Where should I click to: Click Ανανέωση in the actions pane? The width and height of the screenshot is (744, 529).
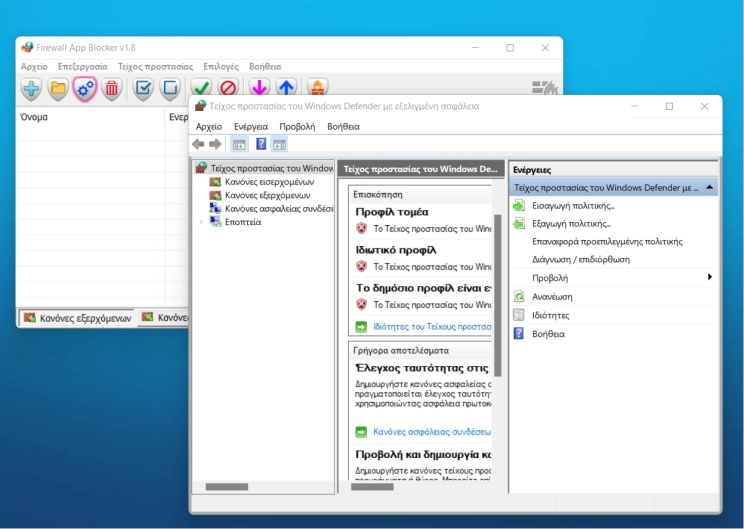tap(552, 297)
